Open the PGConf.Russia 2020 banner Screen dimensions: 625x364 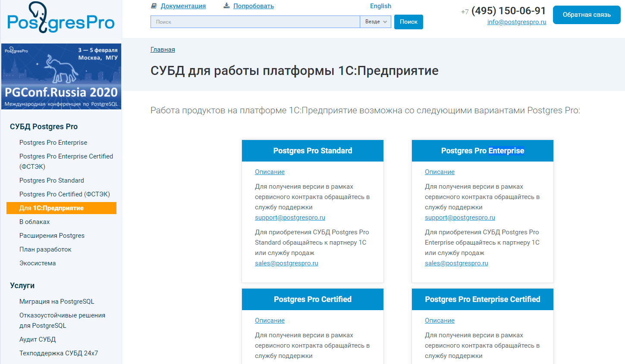pyautogui.click(x=61, y=76)
